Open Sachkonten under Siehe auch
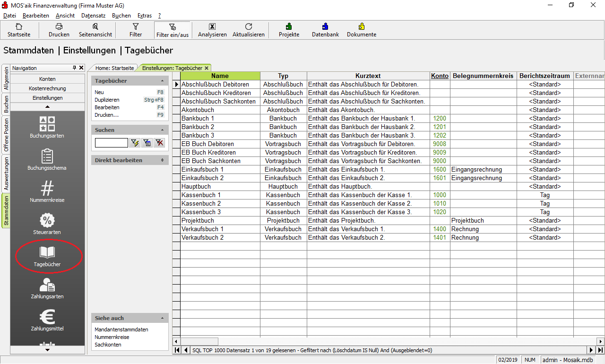This screenshot has height=364, width=605. (108, 345)
